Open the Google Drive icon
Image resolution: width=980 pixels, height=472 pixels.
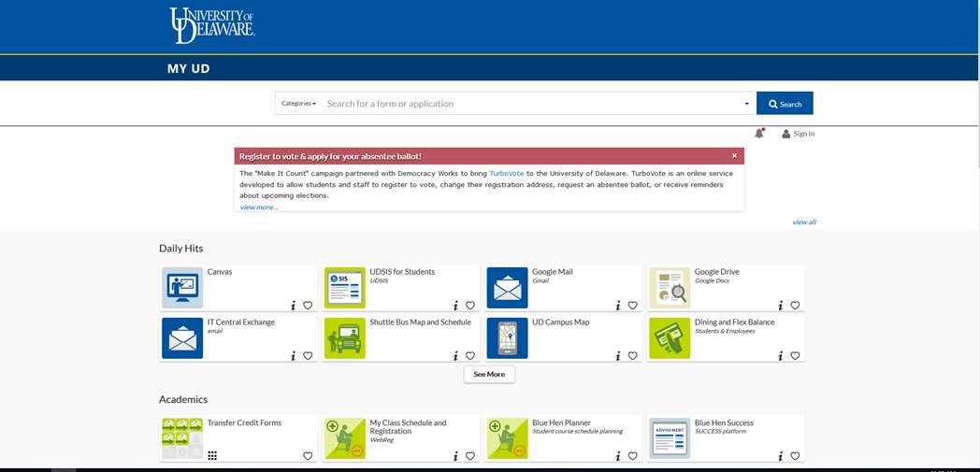pos(670,288)
